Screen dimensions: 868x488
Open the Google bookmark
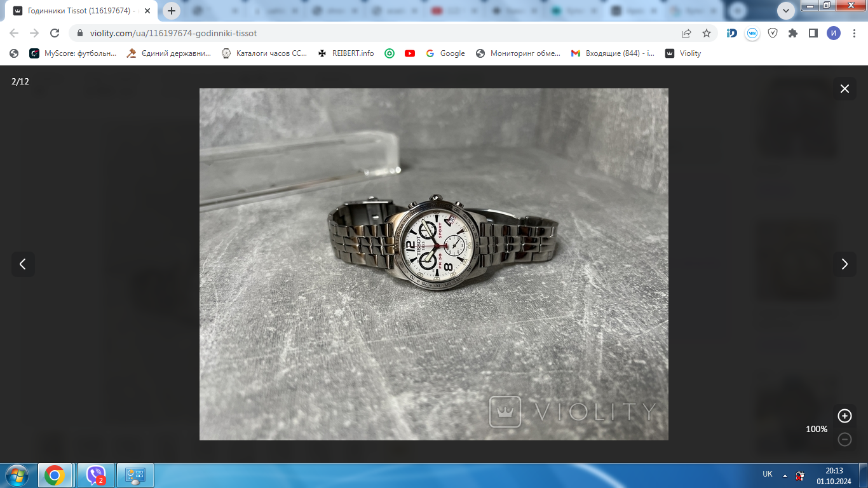pyautogui.click(x=445, y=53)
